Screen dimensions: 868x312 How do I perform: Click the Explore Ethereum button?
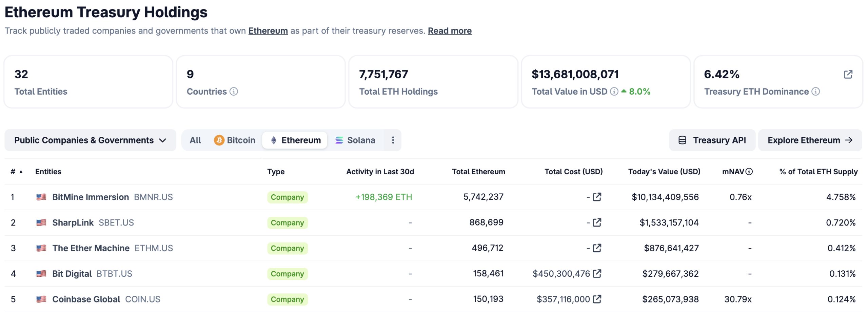click(810, 140)
